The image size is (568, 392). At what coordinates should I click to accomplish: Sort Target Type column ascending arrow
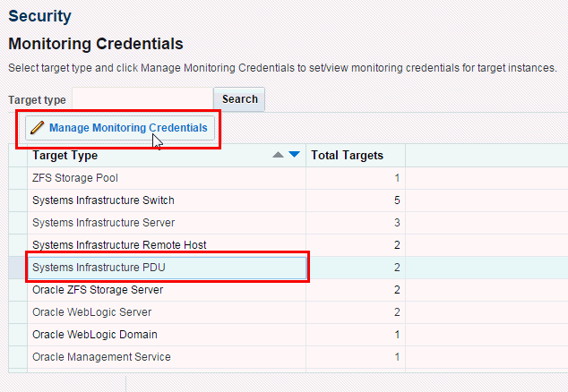click(x=279, y=156)
